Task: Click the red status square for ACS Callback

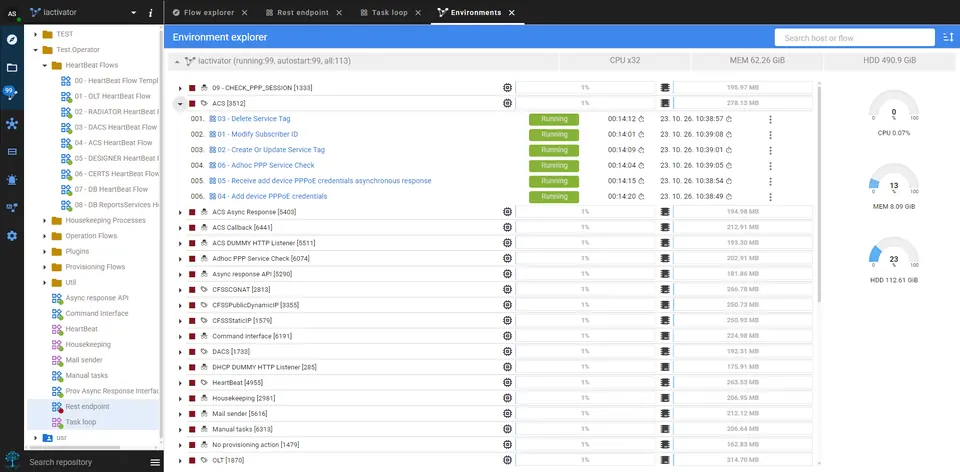Action: click(192, 228)
